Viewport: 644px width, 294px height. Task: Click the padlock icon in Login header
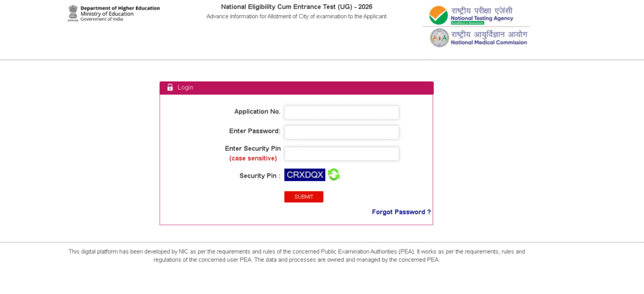click(170, 87)
